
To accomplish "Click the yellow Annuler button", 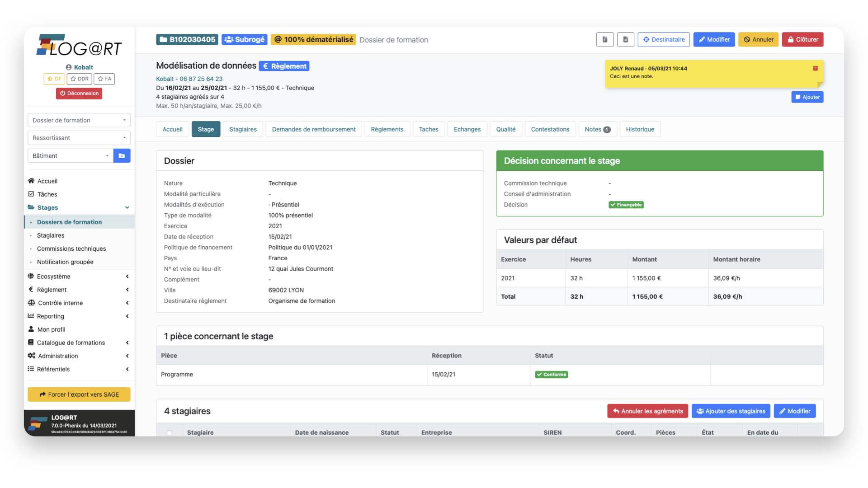I will tap(758, 40).
